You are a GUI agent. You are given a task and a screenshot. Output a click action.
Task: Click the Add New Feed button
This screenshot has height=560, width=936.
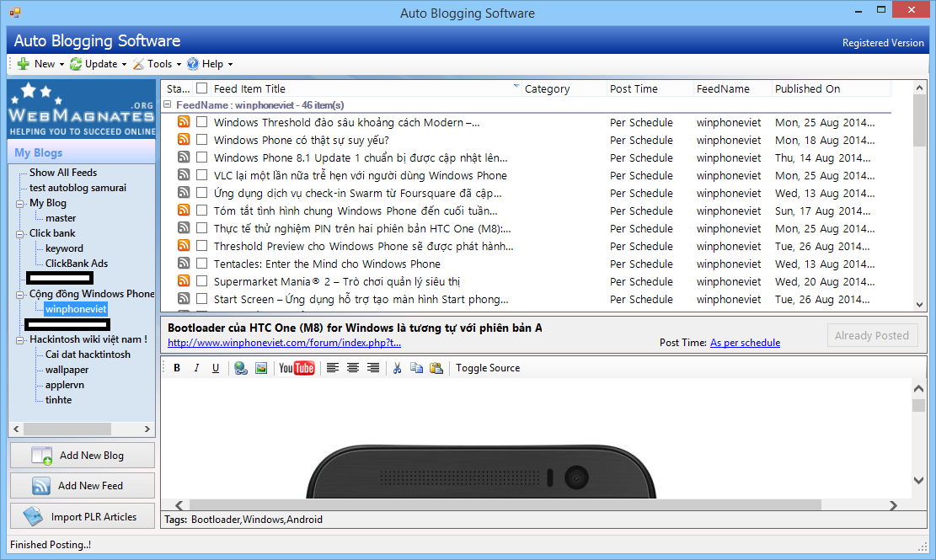(x=83, y=485)
